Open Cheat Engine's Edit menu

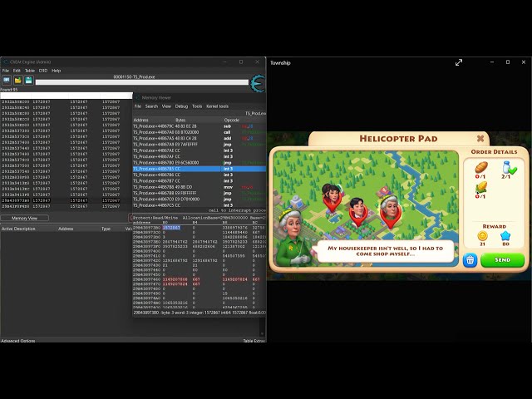click(17, 71)
